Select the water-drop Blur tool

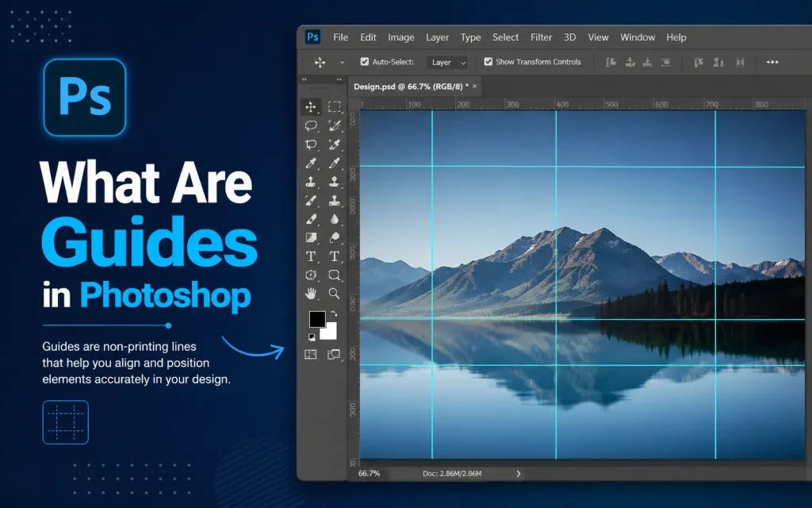335,219
